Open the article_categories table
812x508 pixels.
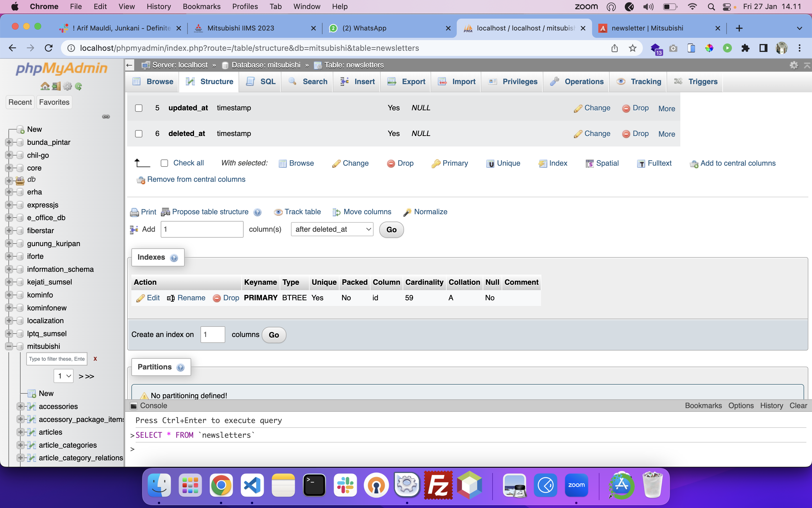[x=67, y=445]
